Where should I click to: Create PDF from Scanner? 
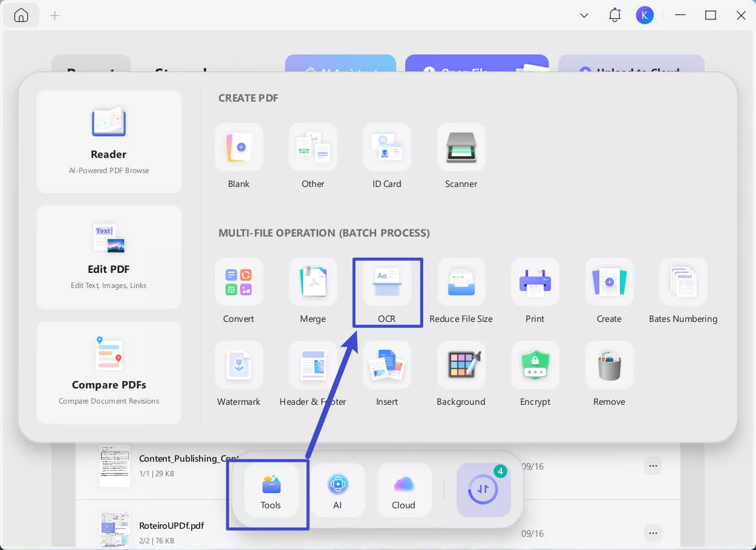[x=461, y=148]
